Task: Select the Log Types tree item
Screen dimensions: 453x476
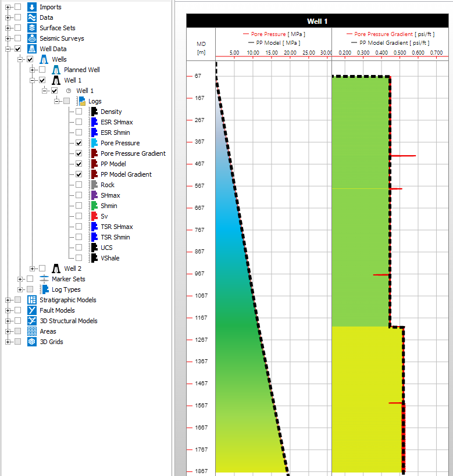Action: click(66, 289)
